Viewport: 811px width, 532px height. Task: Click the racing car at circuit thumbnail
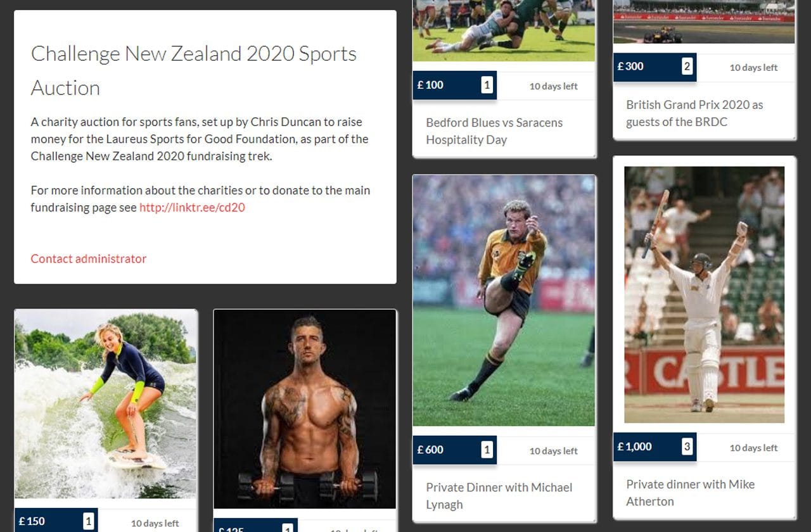pyautogui.click(x=705, y=22)
